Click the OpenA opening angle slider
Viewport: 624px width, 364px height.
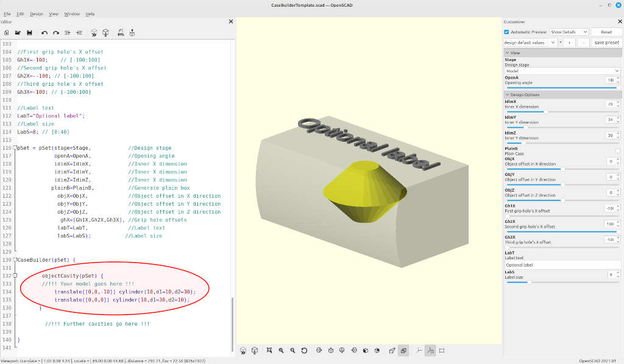pyautogui.click(x=562, y=88)
